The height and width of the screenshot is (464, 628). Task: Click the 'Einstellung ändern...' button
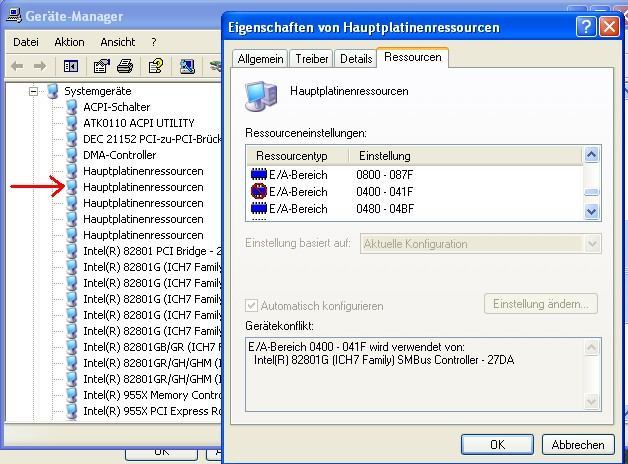click(x=541, y=304)
